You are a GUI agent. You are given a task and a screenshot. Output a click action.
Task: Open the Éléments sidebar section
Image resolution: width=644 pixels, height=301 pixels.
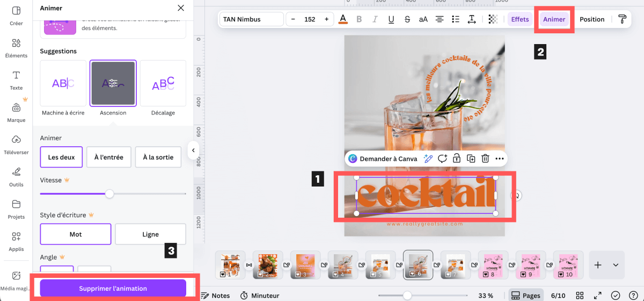pos(16,48)
